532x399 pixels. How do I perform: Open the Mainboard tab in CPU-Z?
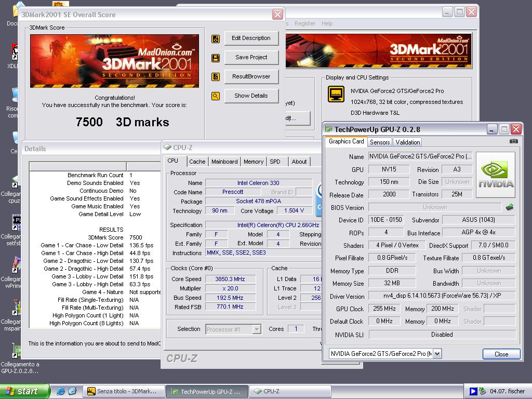point(224,162)
